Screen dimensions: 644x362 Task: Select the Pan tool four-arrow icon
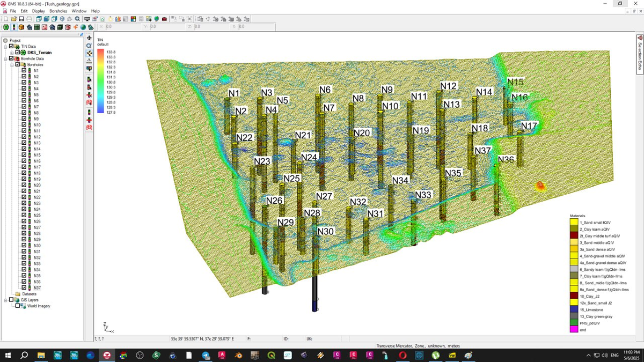89,38
